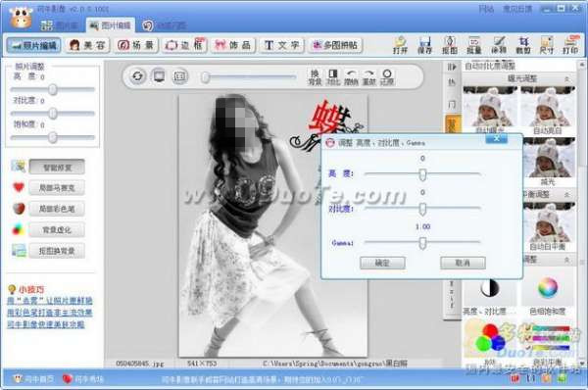Restore original image via 还原 icon
Screen dimensions: 588x390
[387, 77]
